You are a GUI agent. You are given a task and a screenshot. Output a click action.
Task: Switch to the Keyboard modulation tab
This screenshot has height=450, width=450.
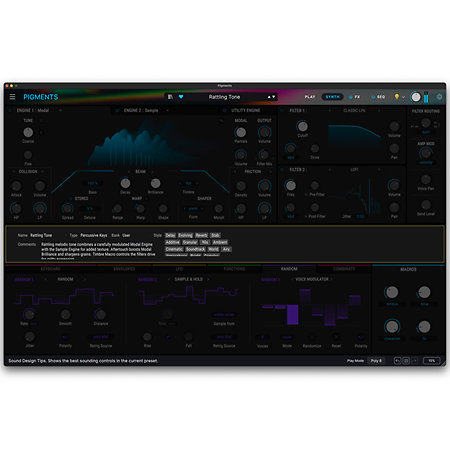click(x=51, y=269)
